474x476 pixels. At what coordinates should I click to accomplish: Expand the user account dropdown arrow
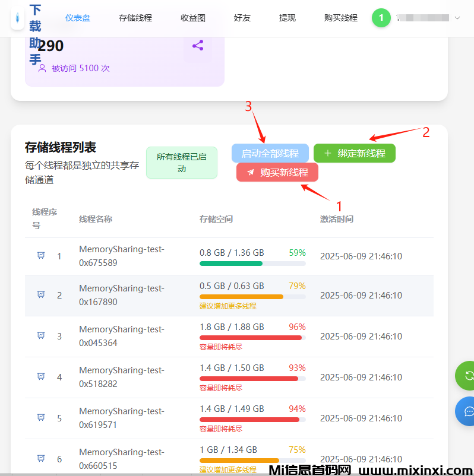tap(457, 18)
